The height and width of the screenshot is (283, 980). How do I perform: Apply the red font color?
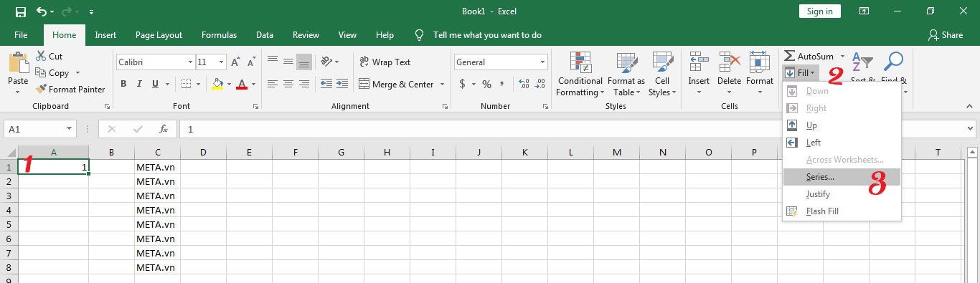(x=241, y=84)
